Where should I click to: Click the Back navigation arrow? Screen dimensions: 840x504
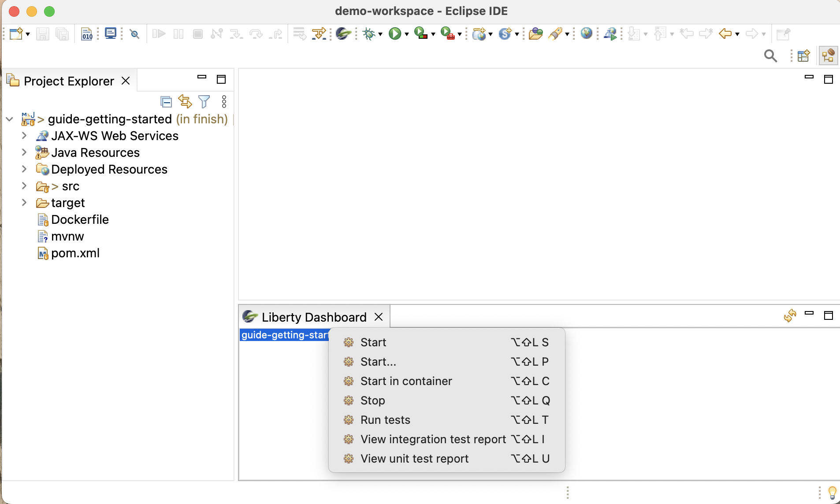(725, 34)
